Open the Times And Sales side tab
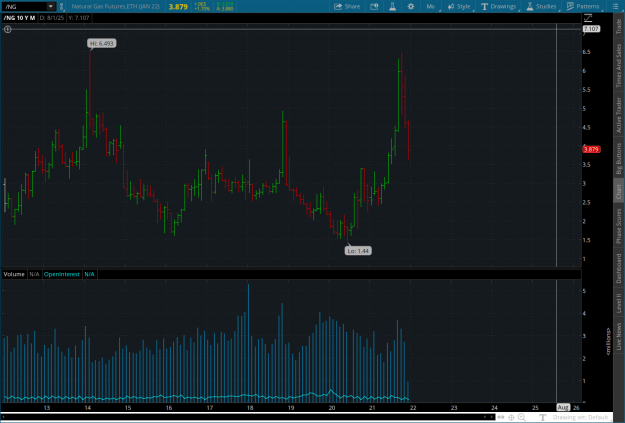This screenshot has width=625, height=423. (x=619, y=66)
